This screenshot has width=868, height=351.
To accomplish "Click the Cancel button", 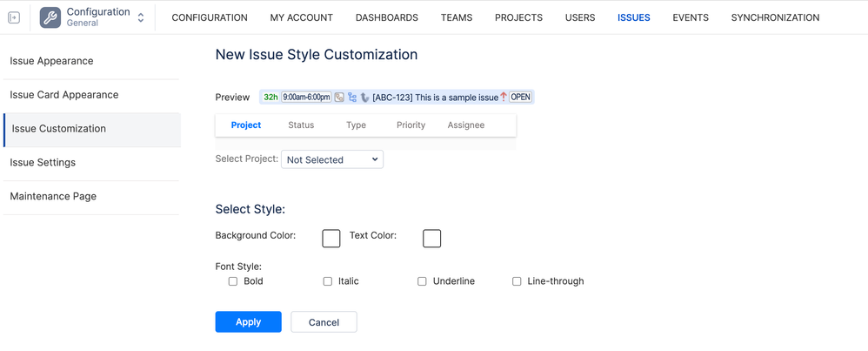I will pos(324,322).
